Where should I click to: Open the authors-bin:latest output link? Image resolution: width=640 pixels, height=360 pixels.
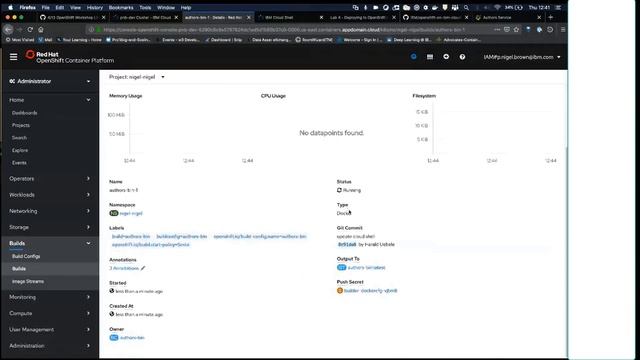367,267
